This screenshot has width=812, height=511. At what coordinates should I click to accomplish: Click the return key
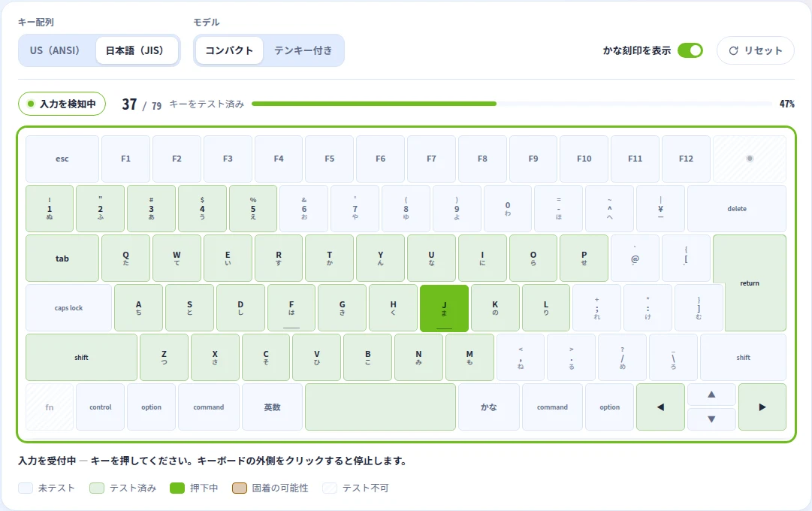(750, 283)
